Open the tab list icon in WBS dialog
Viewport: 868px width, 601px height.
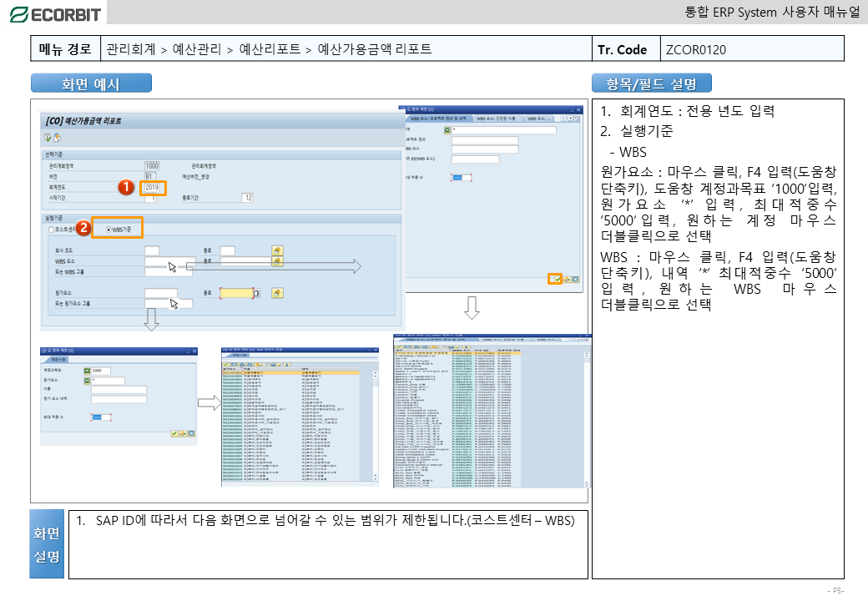tap(575, 119)
